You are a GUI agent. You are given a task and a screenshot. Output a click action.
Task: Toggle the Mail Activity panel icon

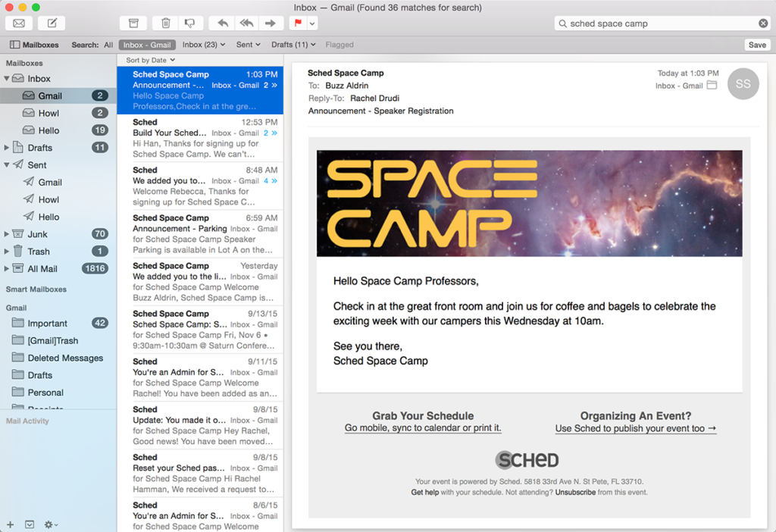(x=30, y=524)
